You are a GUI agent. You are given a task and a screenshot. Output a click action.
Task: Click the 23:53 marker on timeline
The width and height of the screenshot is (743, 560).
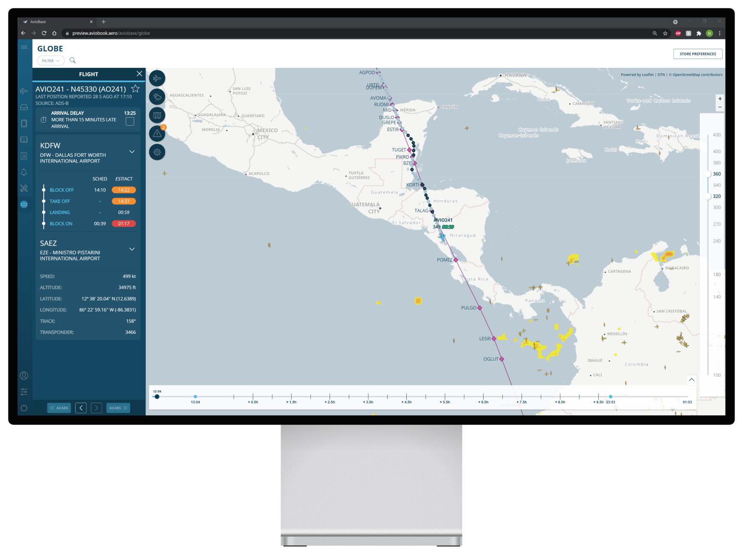tap(611, 397)
